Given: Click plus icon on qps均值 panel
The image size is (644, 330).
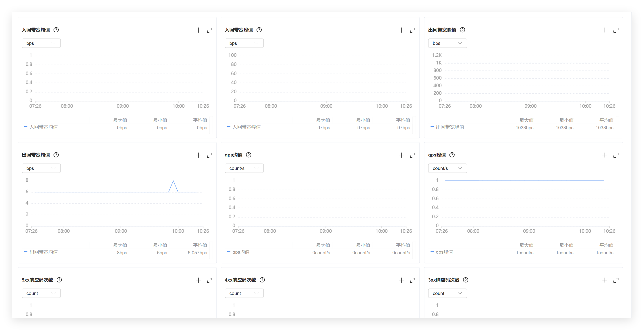Looking at the screenshot, I should [401, 155].
